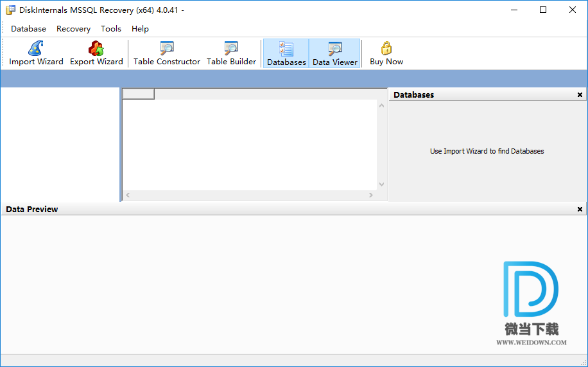Click the empty grid corner header cell

pos(139,94)
